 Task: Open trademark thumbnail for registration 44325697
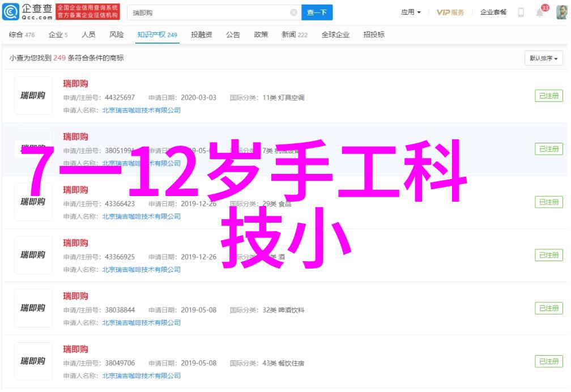pyautogui.click(x=33, y=96)
